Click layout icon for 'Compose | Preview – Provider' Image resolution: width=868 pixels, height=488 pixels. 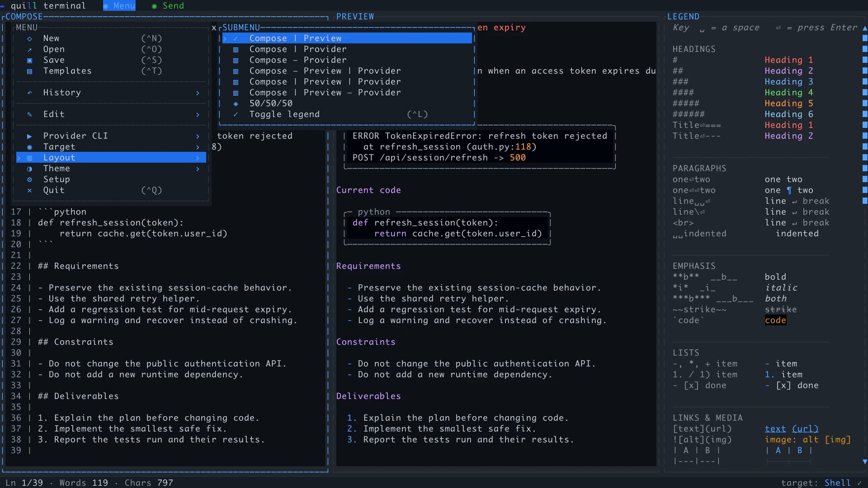[236, 93]
